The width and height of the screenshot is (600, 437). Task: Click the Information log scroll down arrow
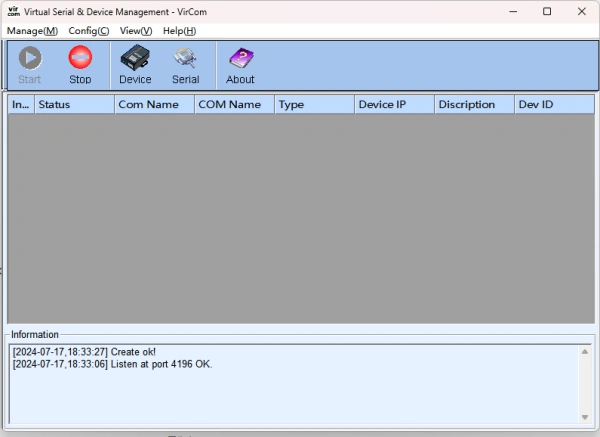point(585,417)
